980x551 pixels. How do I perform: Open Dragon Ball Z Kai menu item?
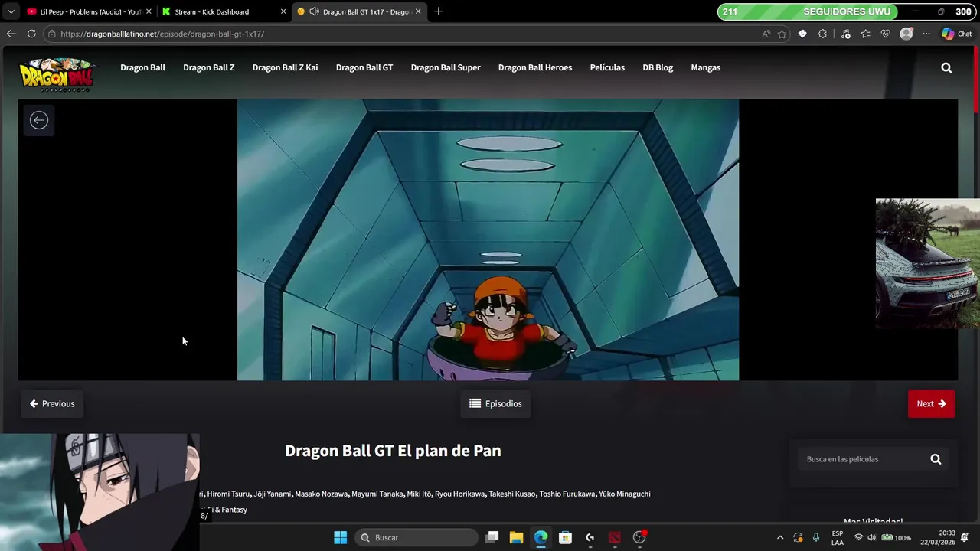click(285, 67)
